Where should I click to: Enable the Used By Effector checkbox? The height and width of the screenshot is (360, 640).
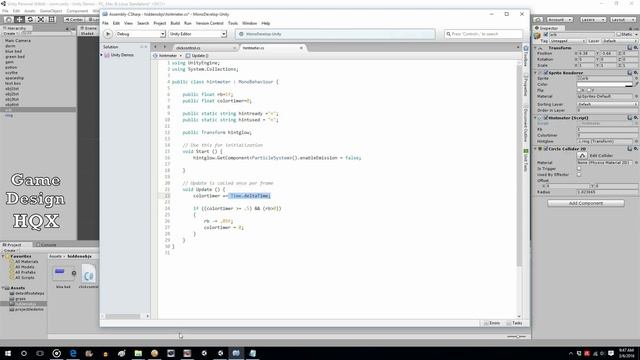[x=579, y=174]
